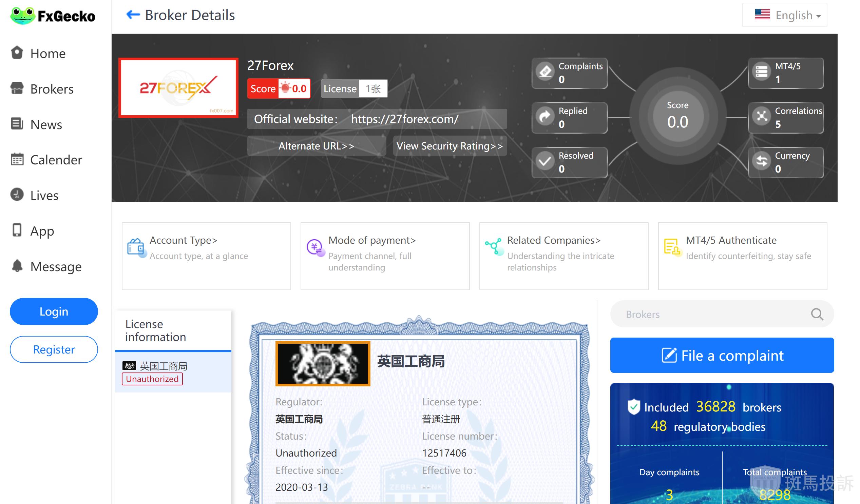Screen dimensions: 860x504
Task: Open Related Companies section
Action: 553,240
